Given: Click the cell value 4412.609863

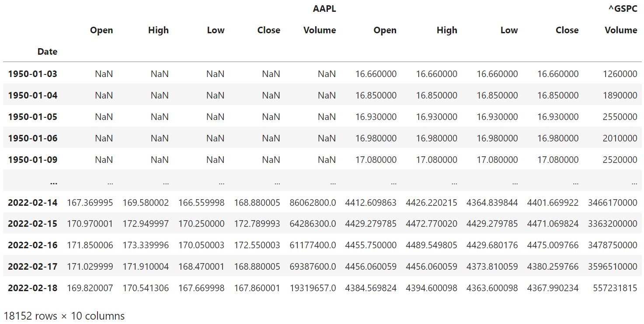Looking at the screenshot, I should 371,202.
